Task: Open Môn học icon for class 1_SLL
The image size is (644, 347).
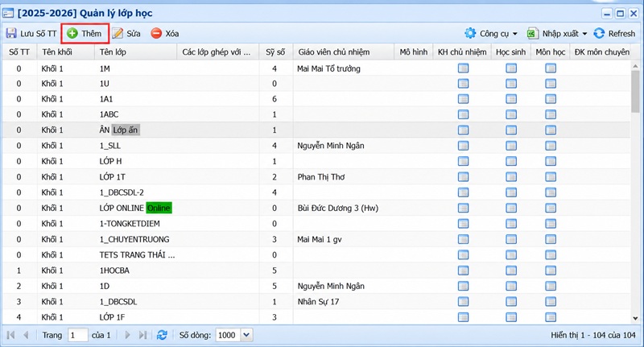Action: click(x=551, y=146)
